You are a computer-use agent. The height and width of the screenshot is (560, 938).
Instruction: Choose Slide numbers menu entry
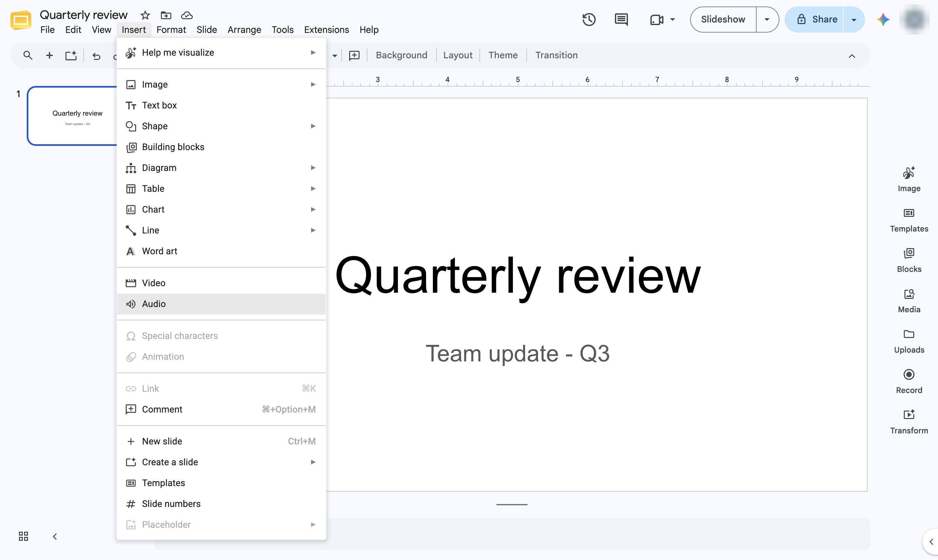tap(221, 504)
